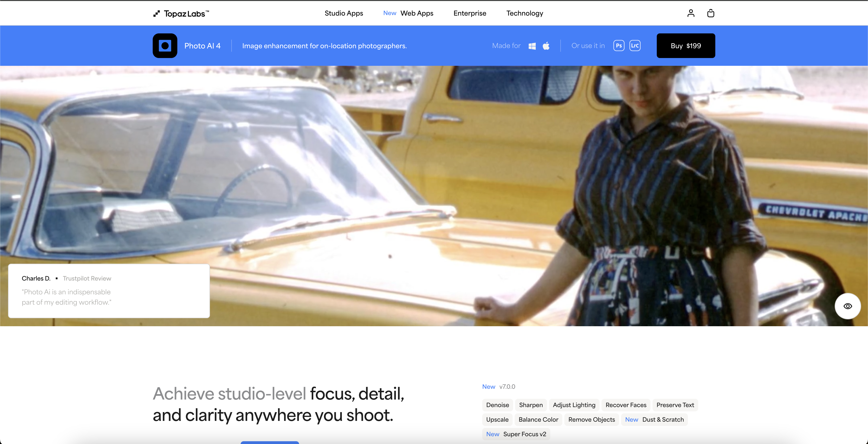Enable the Denoise feature pill
The image size is (868, 444).
[497, 405]
